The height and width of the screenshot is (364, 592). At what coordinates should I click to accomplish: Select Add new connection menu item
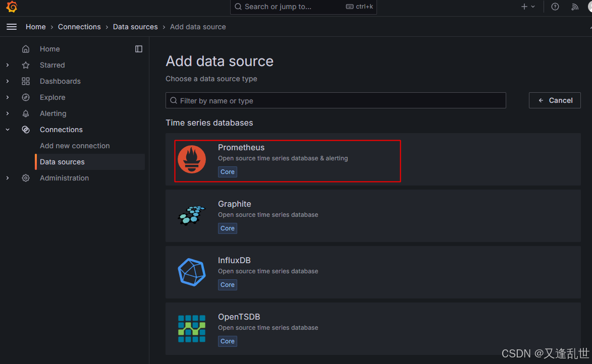75,146
